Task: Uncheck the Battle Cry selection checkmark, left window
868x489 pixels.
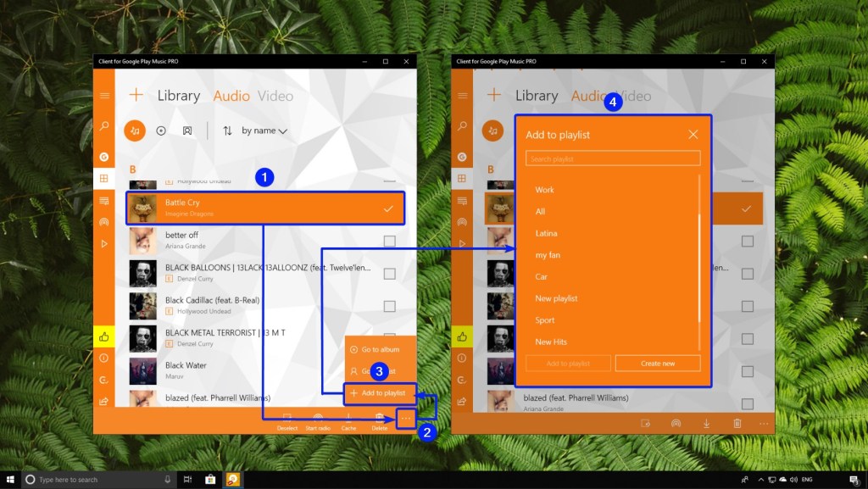Action: (x=388, y=208)
